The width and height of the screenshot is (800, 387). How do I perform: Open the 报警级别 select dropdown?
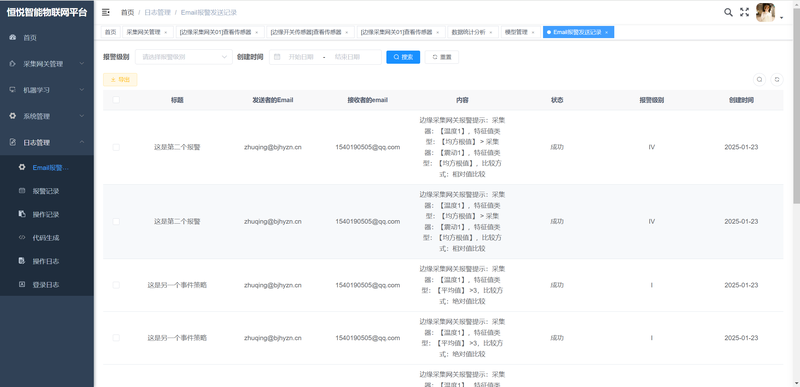coord(184,57)
